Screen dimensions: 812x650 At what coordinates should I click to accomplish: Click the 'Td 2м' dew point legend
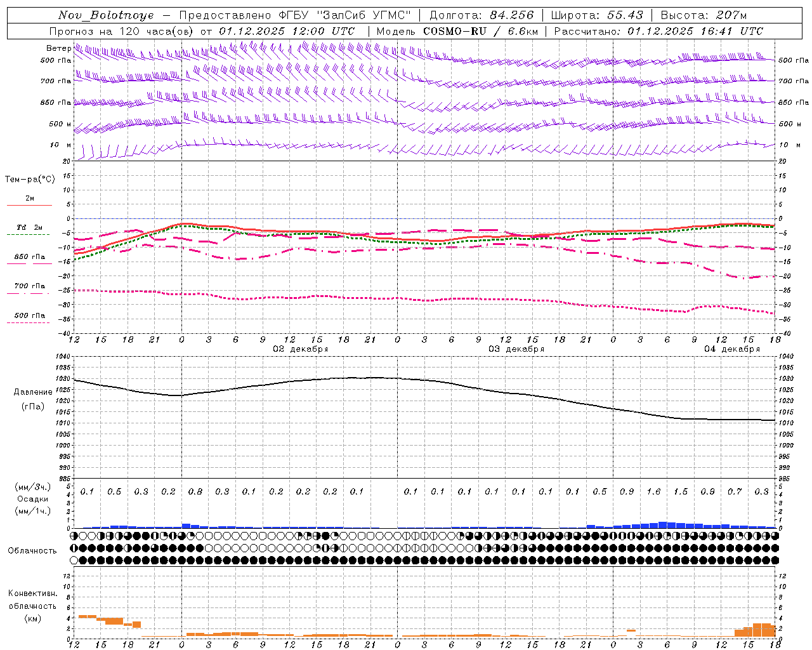click(x=29, y=227)
